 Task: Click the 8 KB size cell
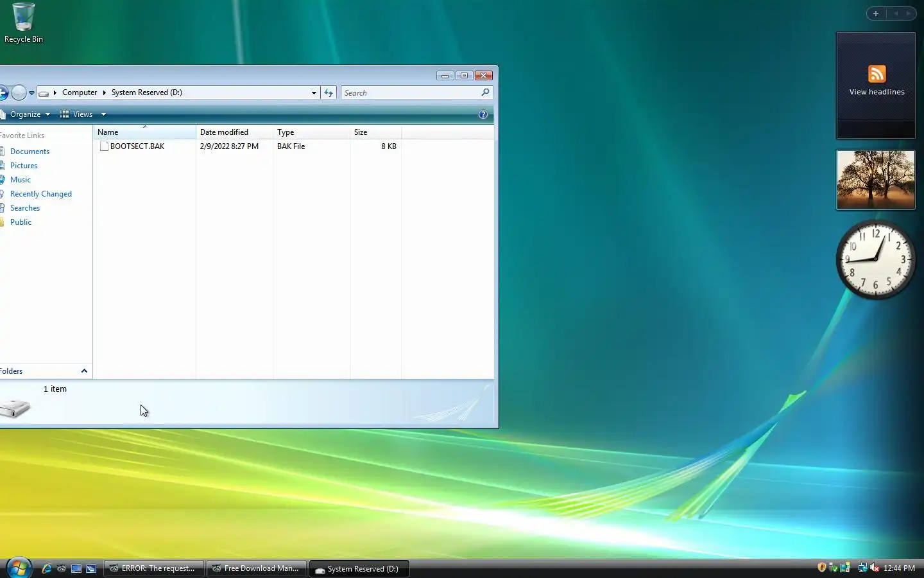coord(389,146)
